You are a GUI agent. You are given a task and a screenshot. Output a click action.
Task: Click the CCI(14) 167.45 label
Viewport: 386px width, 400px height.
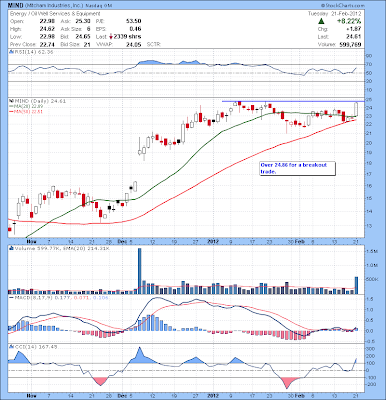(35, 347)
